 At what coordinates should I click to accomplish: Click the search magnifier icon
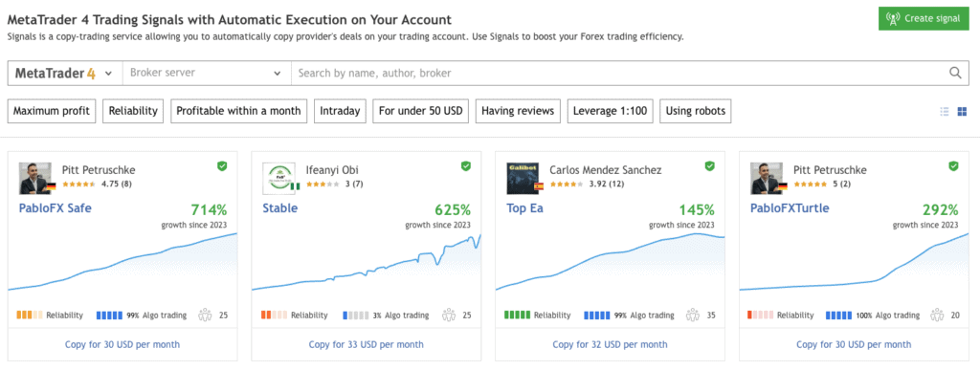point(955,73)
